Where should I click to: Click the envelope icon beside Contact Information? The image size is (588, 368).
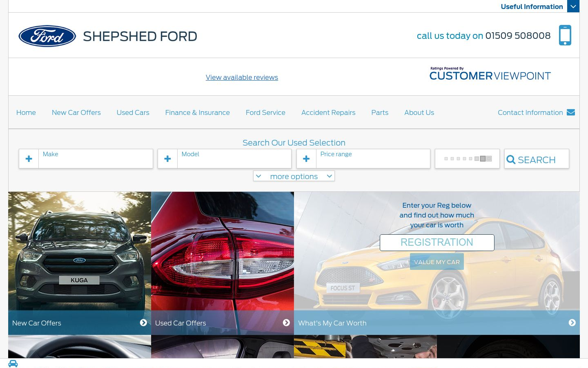coord(571,112)
